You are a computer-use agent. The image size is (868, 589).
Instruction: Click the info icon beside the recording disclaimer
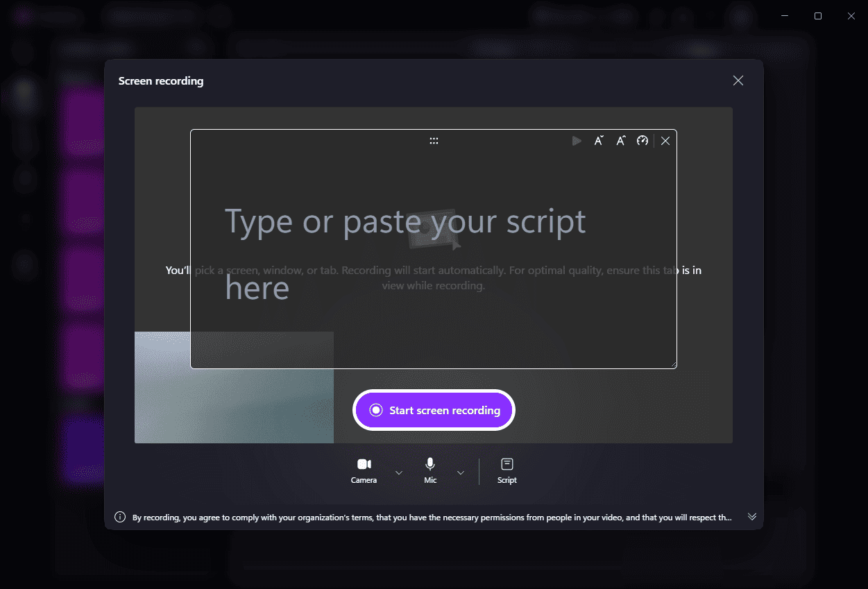(119, 516)
